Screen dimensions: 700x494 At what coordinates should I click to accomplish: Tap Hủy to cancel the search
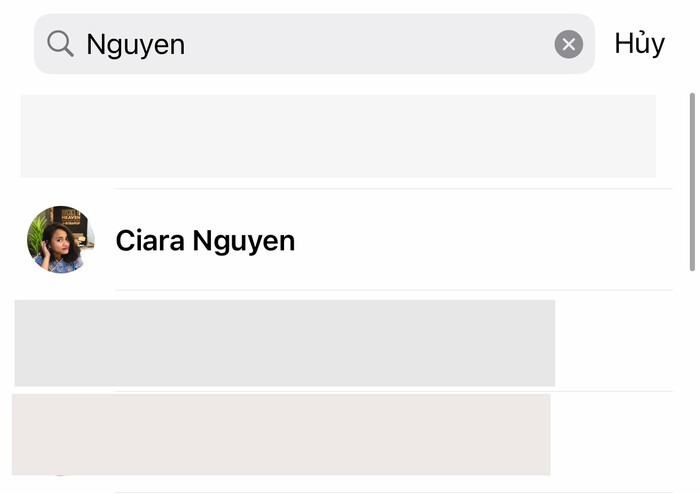pos(639,44)
